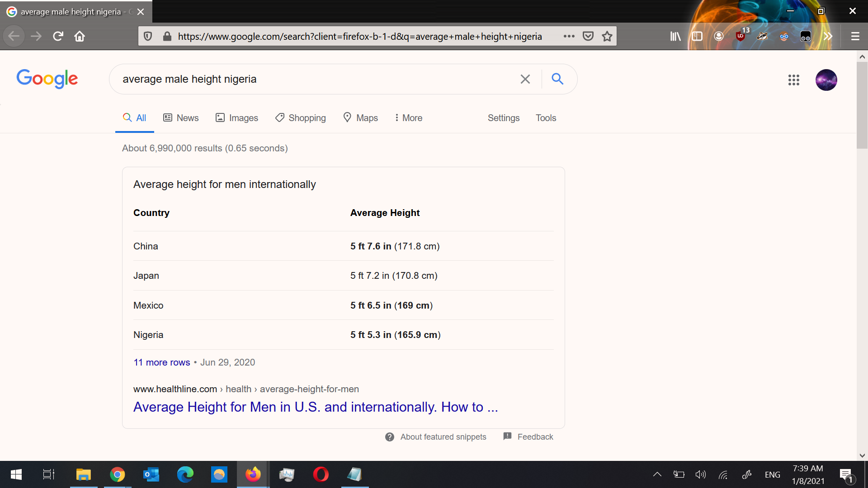The width and height of the screenshot is (868, 488).
Task: Click the page vertical scrollbar thumb
Action: tap(862, 105)
